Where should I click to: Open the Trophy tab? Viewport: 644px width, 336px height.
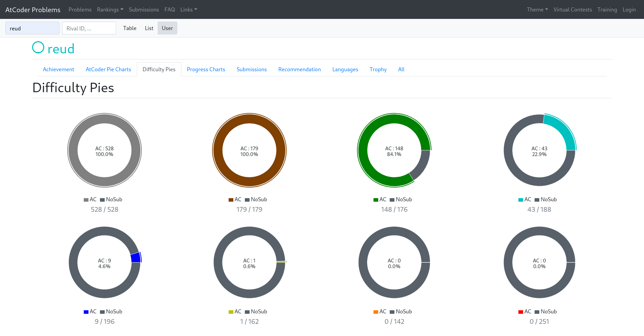(x=378, y=69)
